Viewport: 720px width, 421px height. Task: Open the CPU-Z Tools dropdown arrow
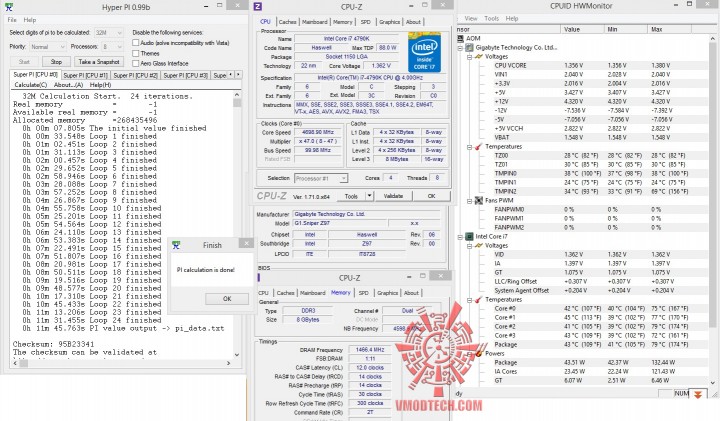369,196
